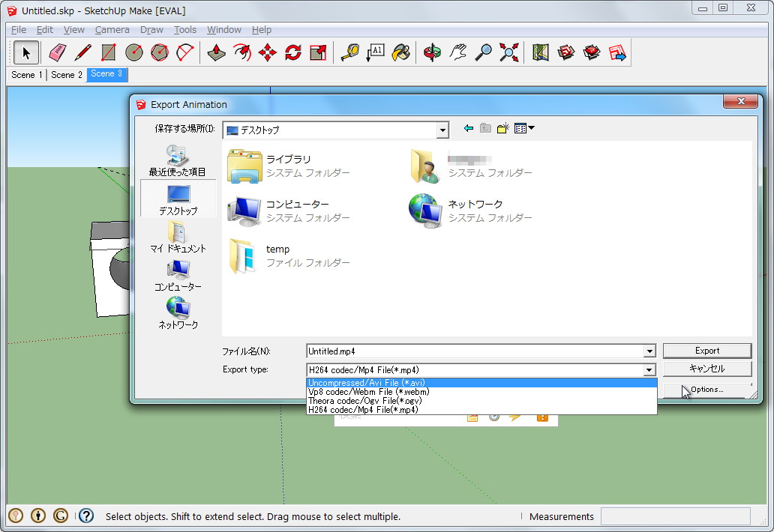The image size is (774, 532).
Task: Click the キャンセル cancel button
Action: (x=706, y=369)
